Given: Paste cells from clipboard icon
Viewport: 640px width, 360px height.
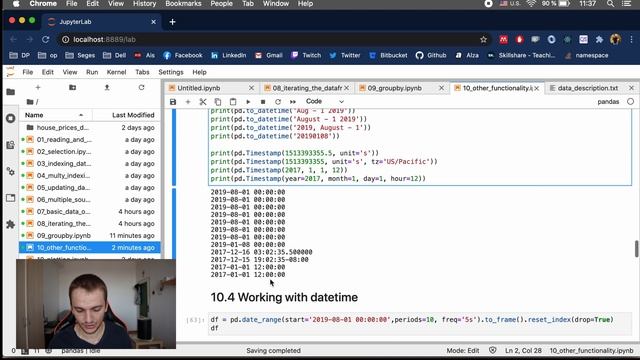Looking at the screenshot, I should pyautogui.click(x=233, y=102).
